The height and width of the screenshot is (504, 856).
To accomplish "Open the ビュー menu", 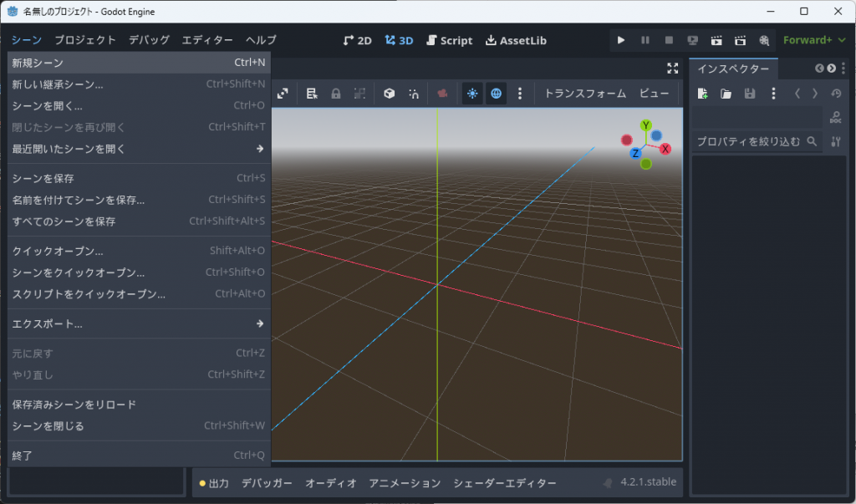I will pos(654,94).
